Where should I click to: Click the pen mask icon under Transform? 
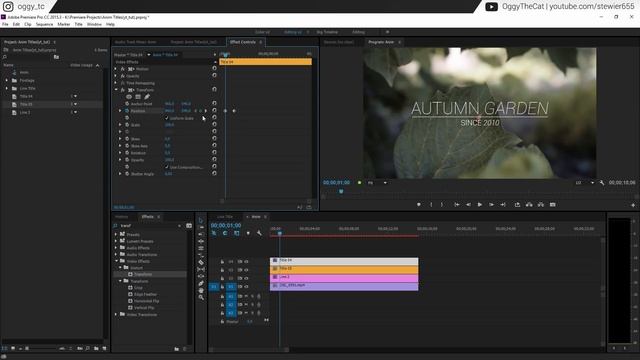coord(147,97)
